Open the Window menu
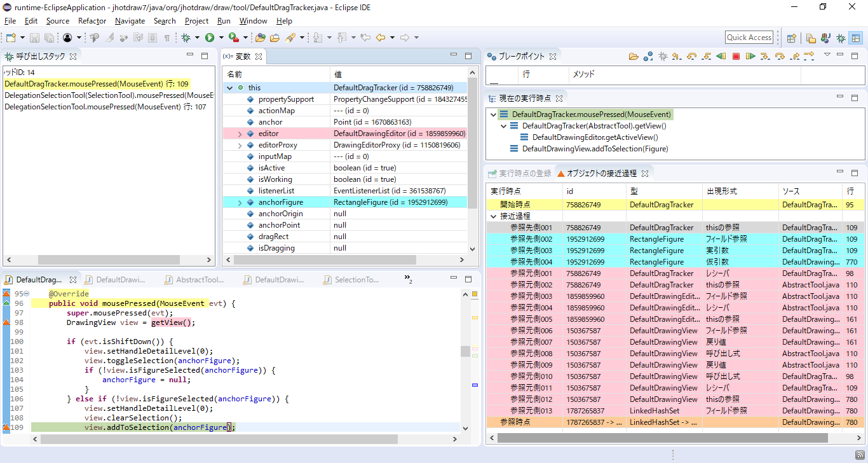This screenshot has height=463, width=868. click(x=253, y=21)
